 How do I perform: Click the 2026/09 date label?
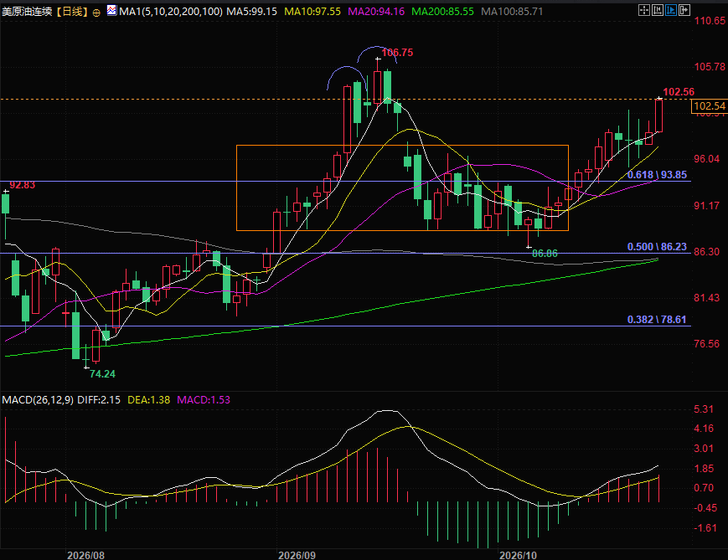click(297, 555)
